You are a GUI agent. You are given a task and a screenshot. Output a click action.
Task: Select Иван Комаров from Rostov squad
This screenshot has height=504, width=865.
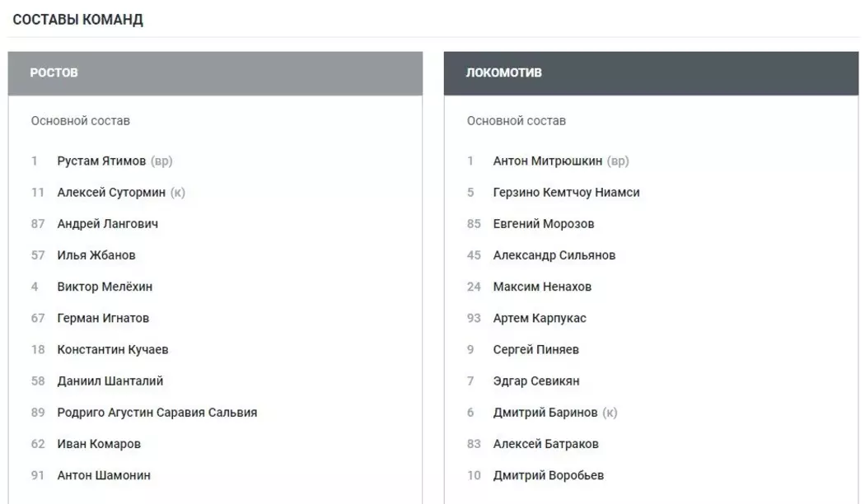[x=99, y=444]
